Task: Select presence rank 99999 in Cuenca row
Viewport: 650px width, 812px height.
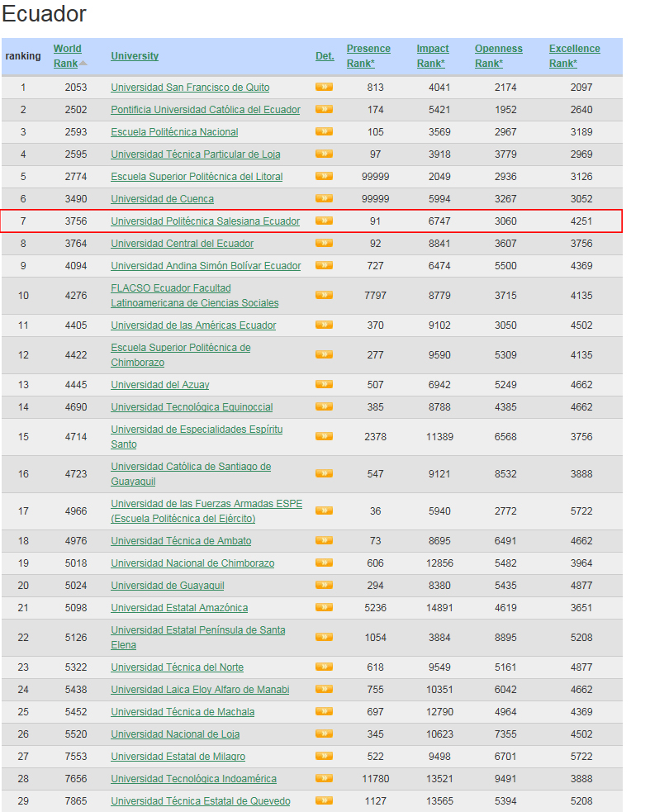Action: tap(376, 199)
